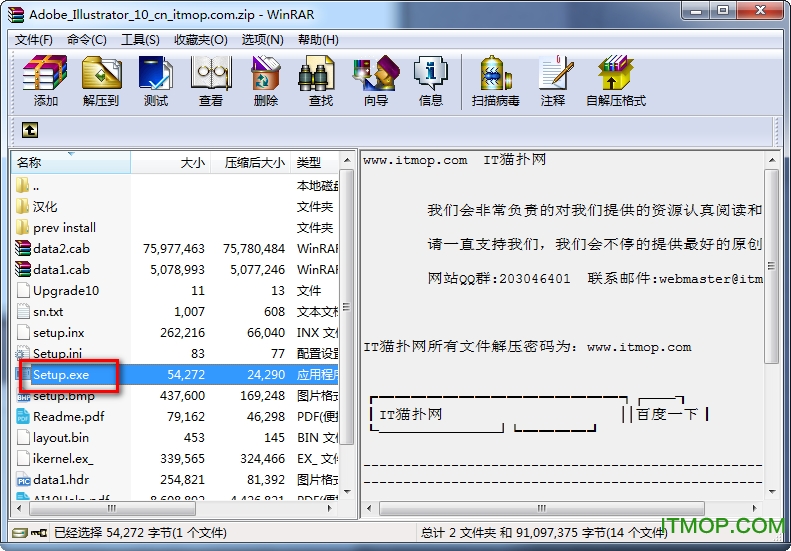Click the comment pane scroll-down arrow

coord(773,491)
